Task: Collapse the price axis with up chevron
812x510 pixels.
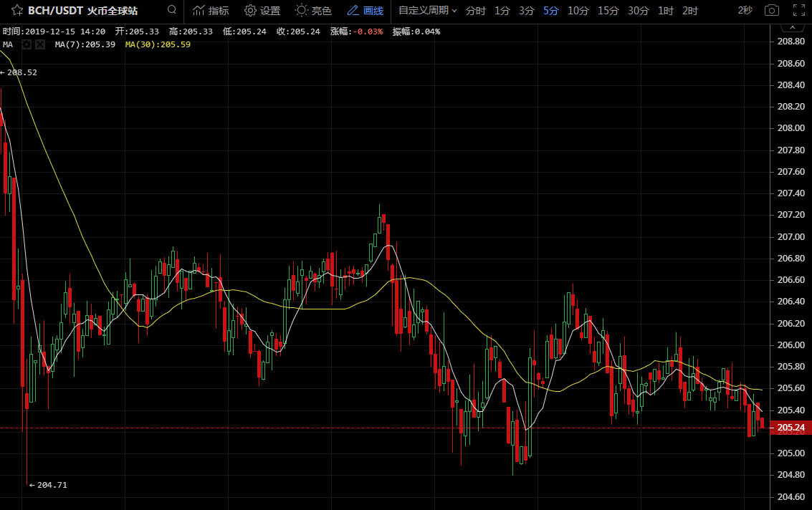Action: coord(793,27)
